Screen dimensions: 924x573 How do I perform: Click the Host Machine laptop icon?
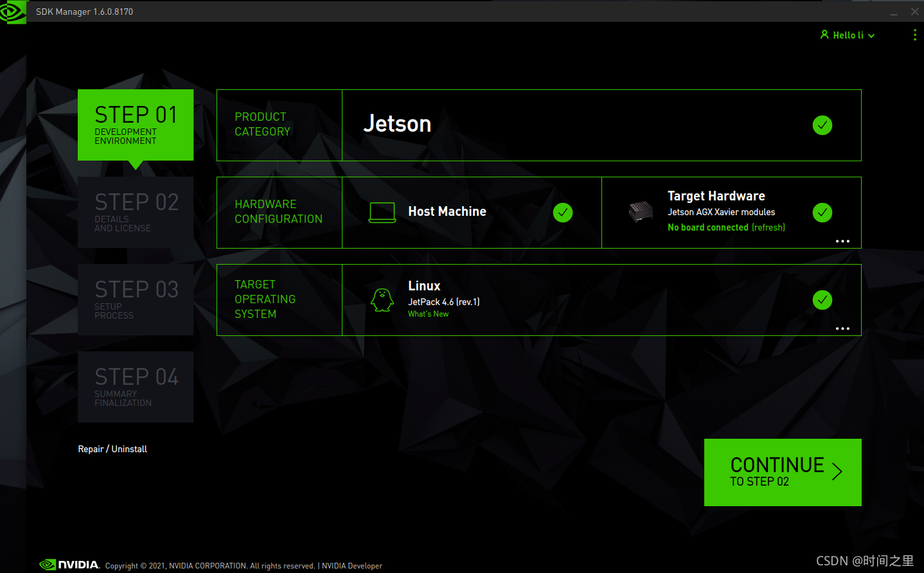382,213
